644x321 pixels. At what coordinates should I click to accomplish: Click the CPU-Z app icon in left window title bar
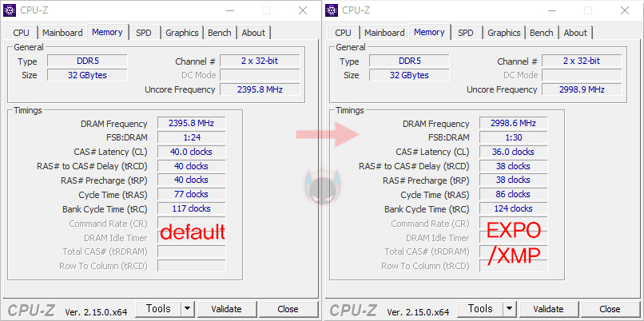(x=10, y=10)
